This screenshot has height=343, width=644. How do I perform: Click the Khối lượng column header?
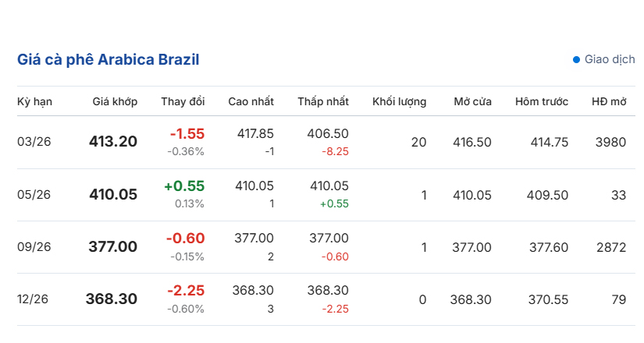pyautogui.click(x=400, y=102)
